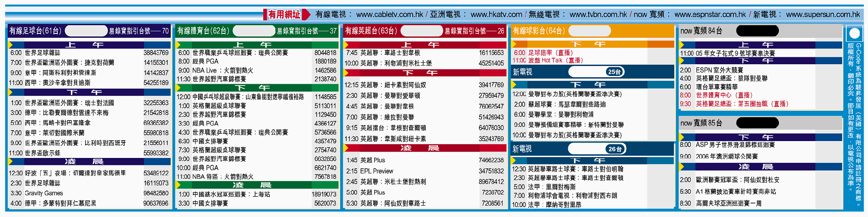Click code number 18919073
868x217 pixels.
324,194
